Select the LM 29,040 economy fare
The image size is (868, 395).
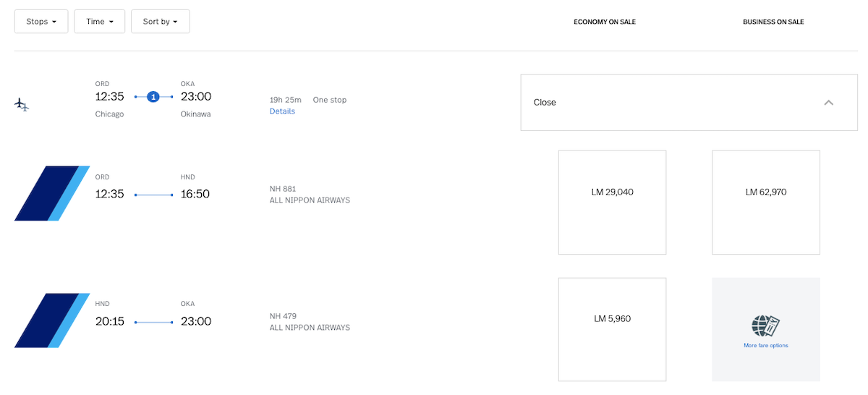pyautogui.click(x=612, y=203)
